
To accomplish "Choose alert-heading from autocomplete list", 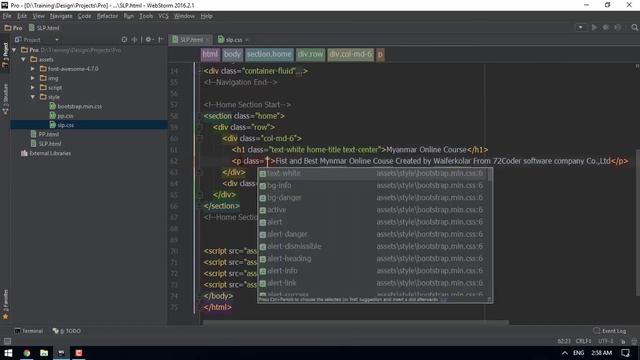I will (x=372, y=259).
